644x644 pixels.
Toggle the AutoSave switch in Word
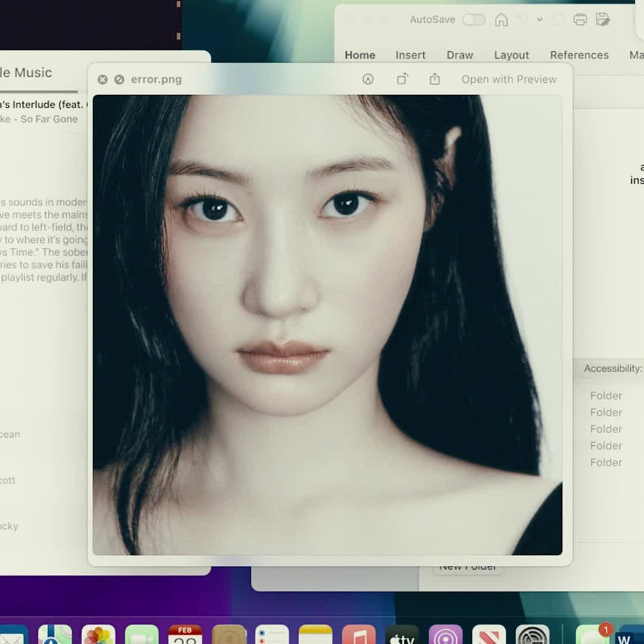(x=474, y=20)
